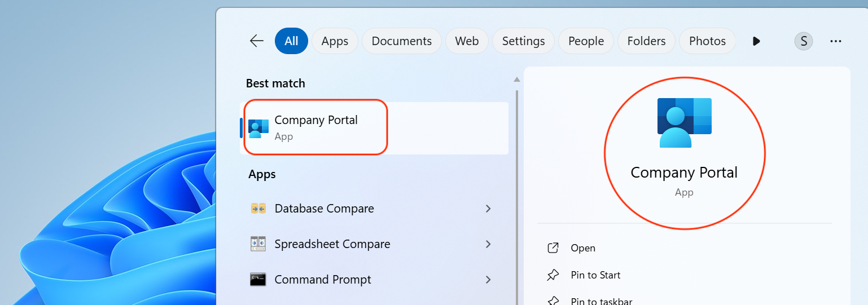This screenshot has width=868, height=305.
Task: Expand Spreadsheet Compare chevron
Action: coord(488,244)
